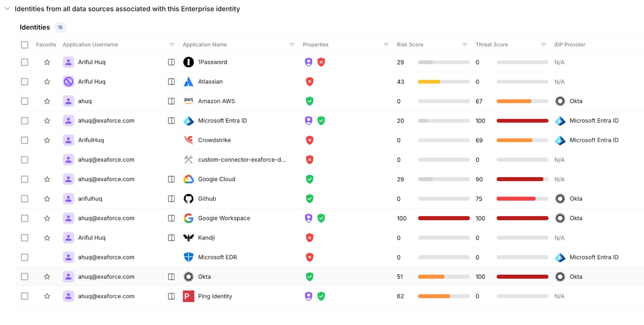Click the Identities count badge showing 16
The image size is (644, 325).
point(60,27)
